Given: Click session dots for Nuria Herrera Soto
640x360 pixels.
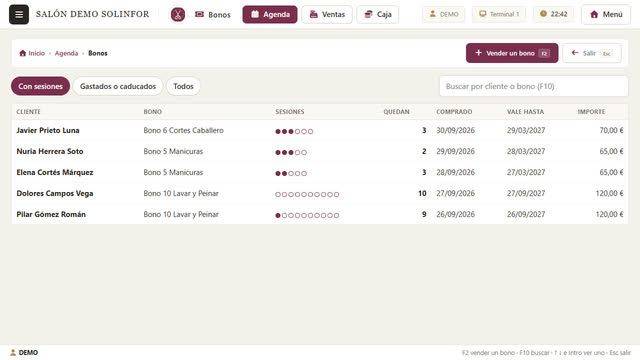Looking at the screenshot, I should click(x=291, y=152).
